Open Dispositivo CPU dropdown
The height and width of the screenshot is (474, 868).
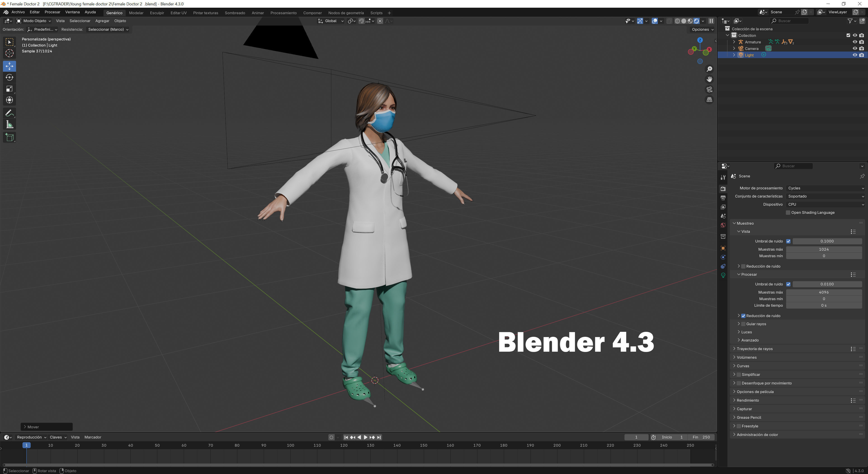click(x=825, y=205)
